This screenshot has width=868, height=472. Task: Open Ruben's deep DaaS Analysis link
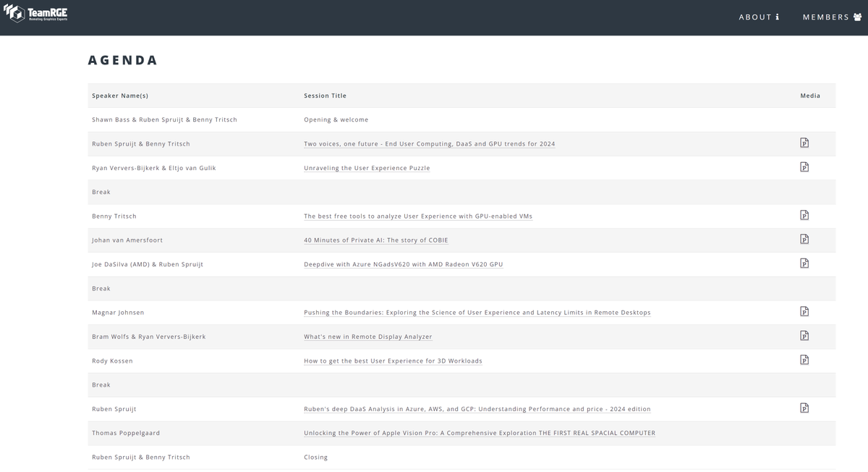(477, 409)
